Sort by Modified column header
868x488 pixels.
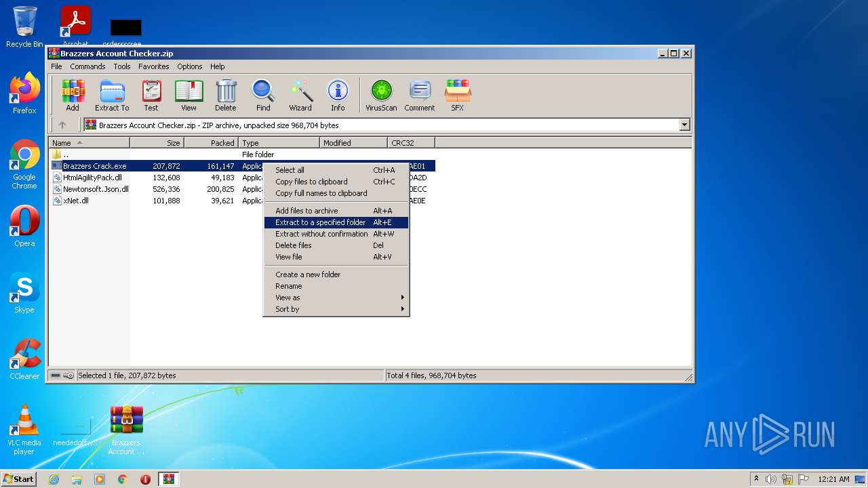pos(353,143)
